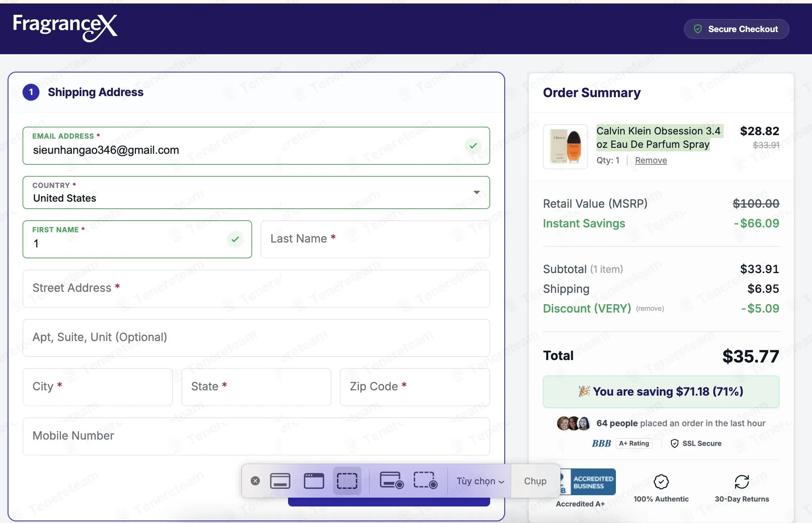Expand the Country dropdown arrow

(477, 193)
